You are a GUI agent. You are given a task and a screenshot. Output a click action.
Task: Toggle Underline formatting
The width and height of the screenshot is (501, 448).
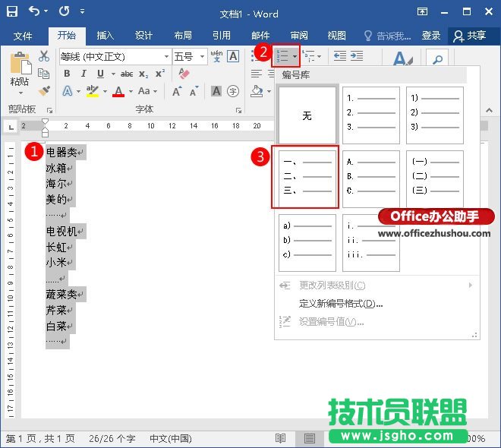pos(100,74)
